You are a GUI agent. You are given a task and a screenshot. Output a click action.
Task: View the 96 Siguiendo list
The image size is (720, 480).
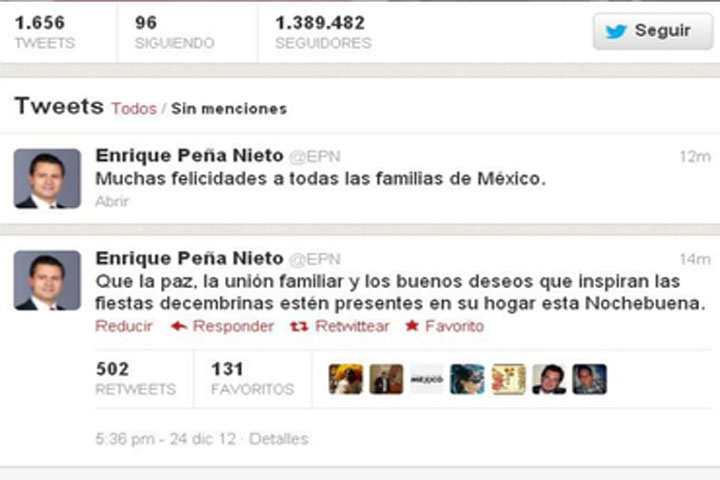(x=174, y=32)
